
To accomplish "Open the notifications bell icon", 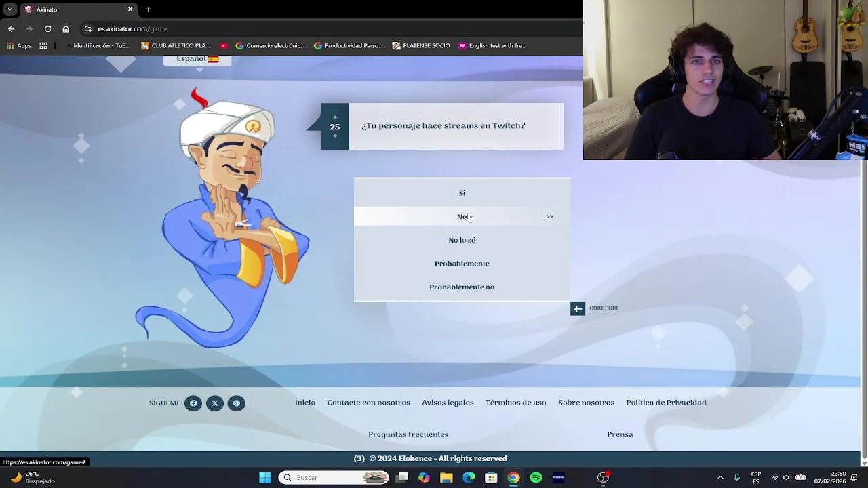I will pos(854,478).
